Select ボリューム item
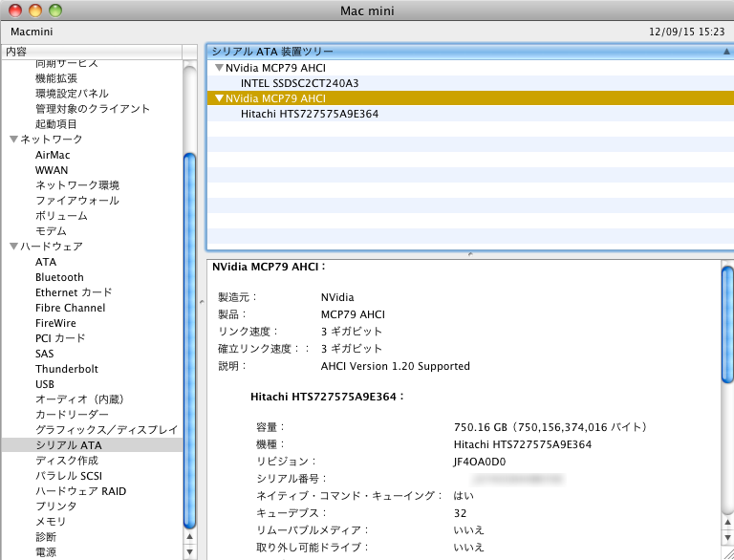The image size is (734, 560). click(x=61, y=216)
